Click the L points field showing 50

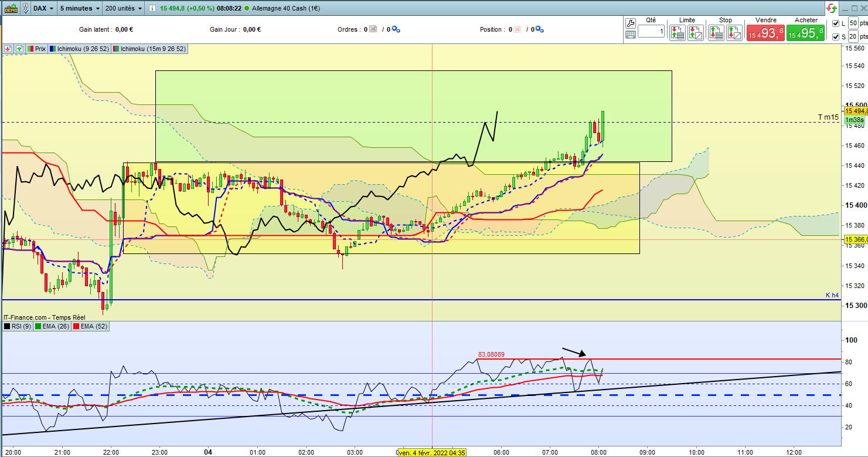point(853,23)
